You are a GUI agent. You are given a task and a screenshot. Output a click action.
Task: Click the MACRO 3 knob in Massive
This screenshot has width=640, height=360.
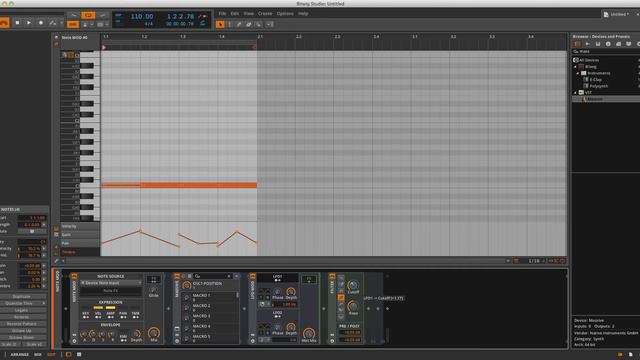(186, 318)
